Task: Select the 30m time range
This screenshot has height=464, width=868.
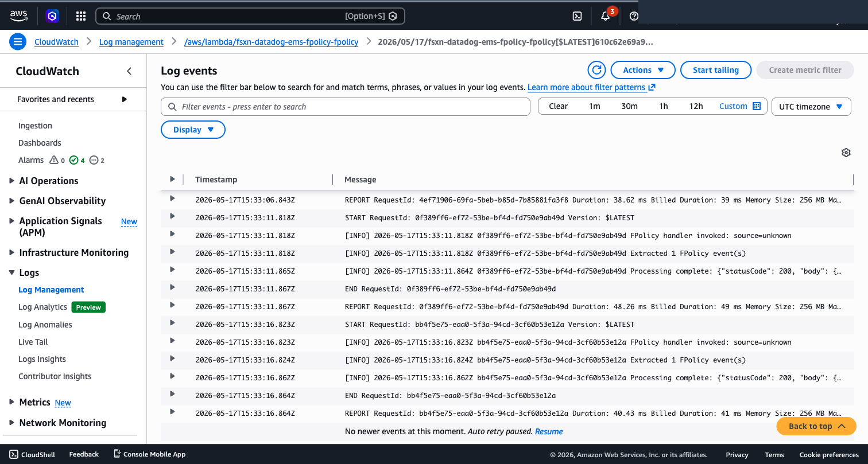Action: [x=629, y=106]
